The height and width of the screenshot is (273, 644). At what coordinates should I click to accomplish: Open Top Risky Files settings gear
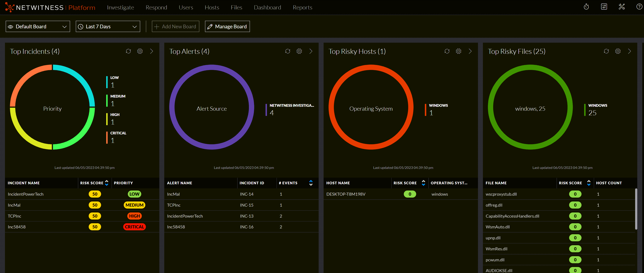(x=617, y=51)
